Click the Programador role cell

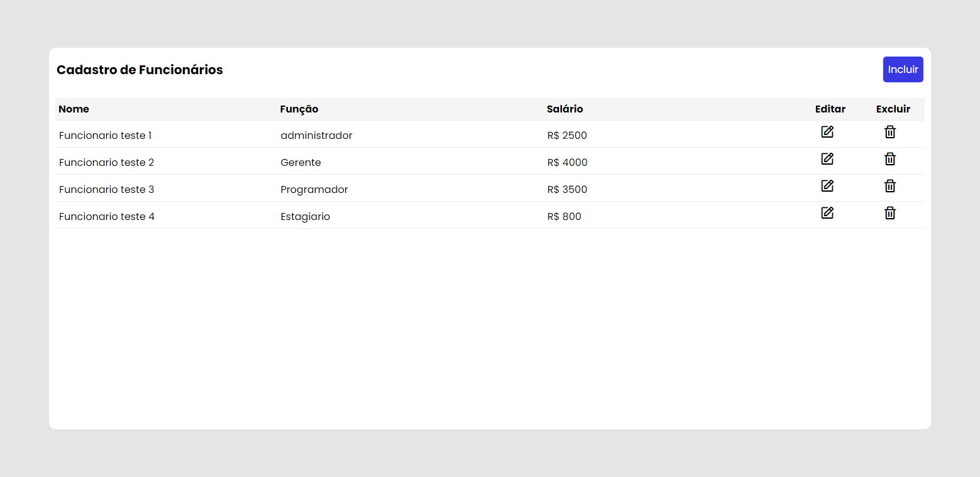tap(314, 190)
